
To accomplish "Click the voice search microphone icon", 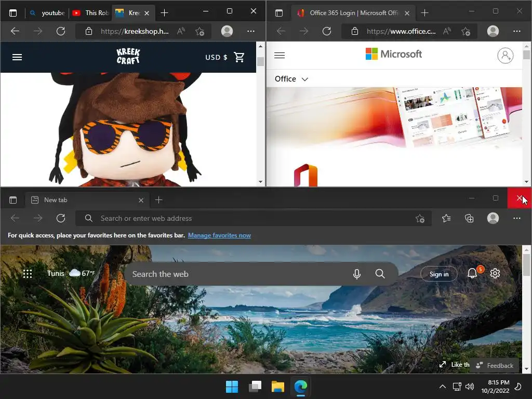I will click(x=356, y=274).
